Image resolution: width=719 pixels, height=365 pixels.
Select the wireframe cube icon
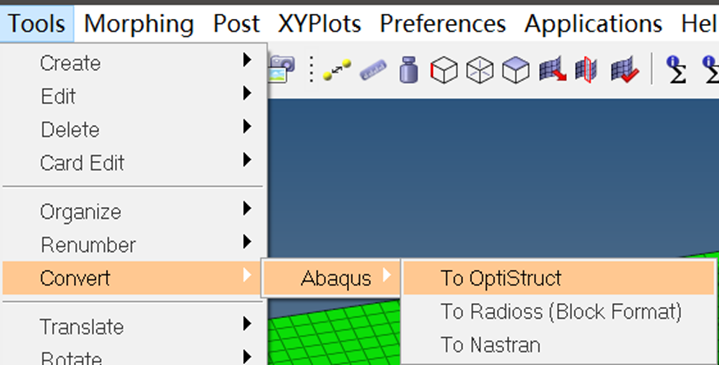(480, 70)
